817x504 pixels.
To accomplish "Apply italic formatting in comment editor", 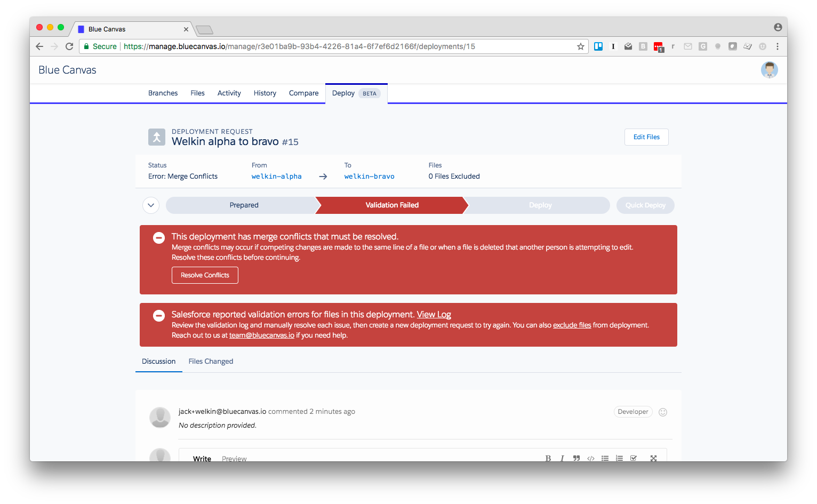I will coord(562,458).
